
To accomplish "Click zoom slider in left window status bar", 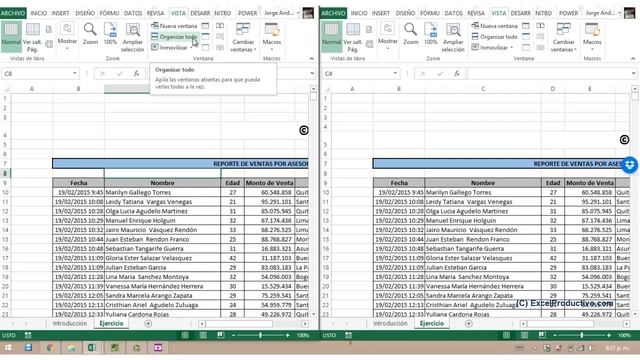I will click(260, 335).
